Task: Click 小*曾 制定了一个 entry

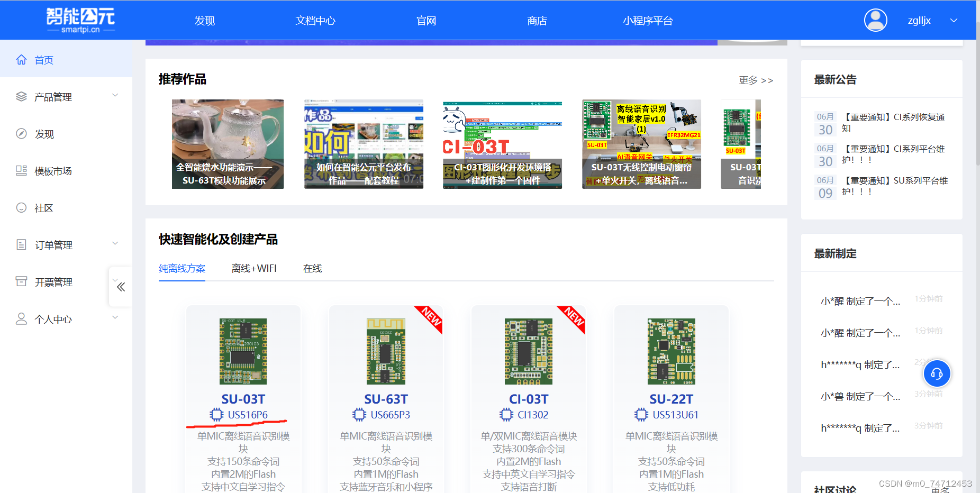Action: click(x=860, y=397)
